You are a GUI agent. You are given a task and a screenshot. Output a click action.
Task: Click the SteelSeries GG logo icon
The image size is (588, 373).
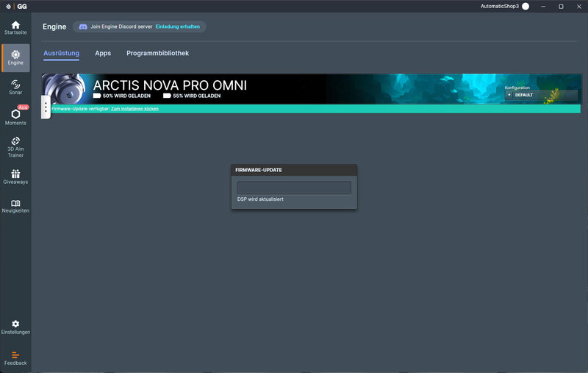click(8, 7)
